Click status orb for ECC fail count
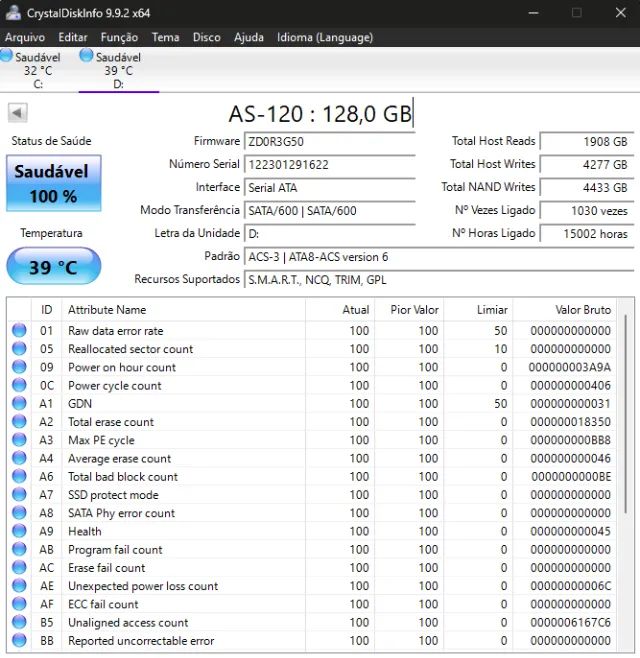This screenshot has width=640, height=658. 19,604
